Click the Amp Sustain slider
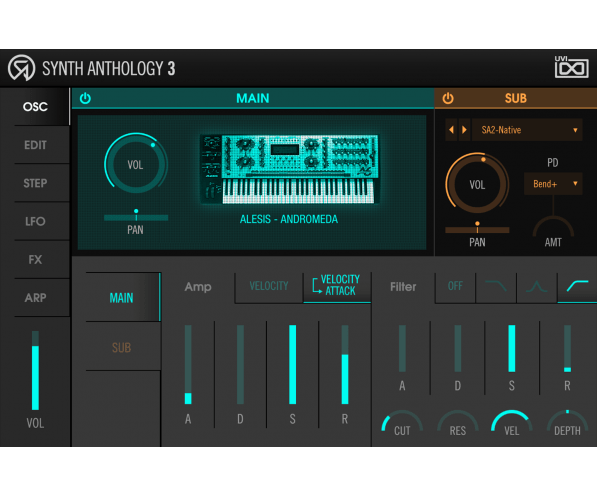 (x=292, y=364)
